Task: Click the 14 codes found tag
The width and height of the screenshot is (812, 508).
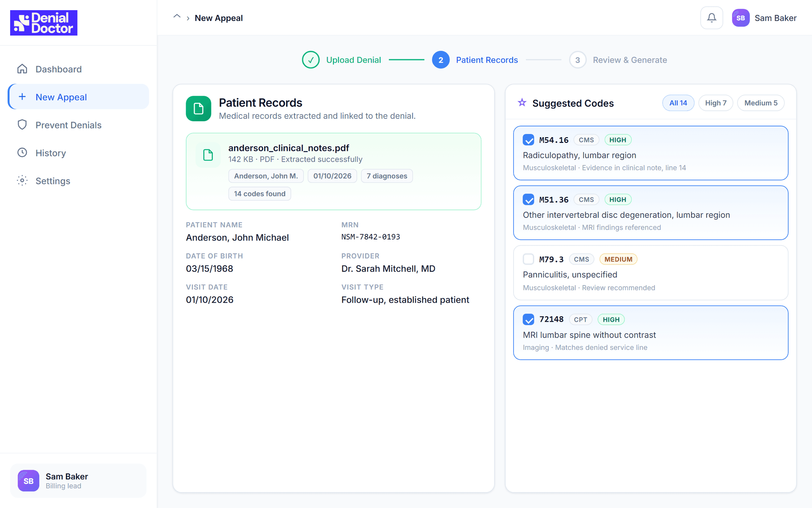Action: tap(260, 194)
